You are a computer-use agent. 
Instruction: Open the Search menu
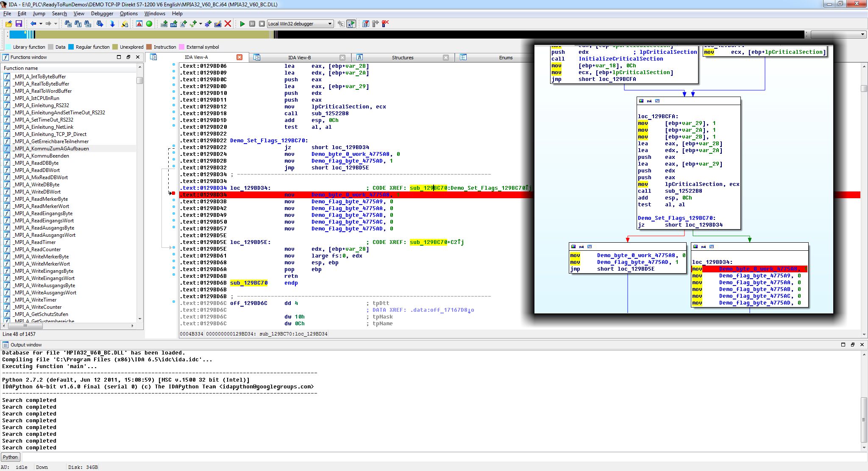tap(59, 14)
